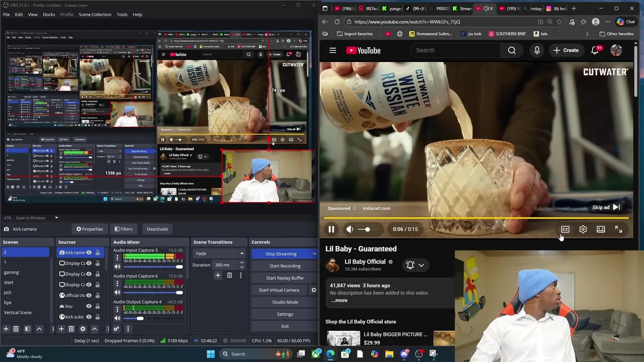Open Virtual Camera configuration gear
Viewport: 644px width, 362px height.
pos(313,290)
